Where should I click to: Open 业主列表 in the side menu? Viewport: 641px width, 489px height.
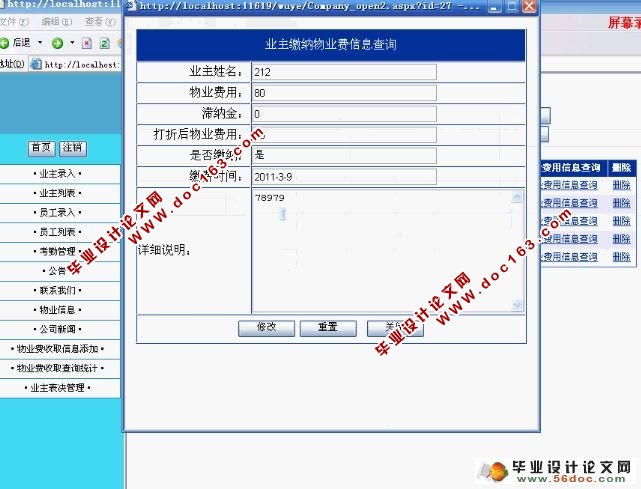(x=58, y=193)
